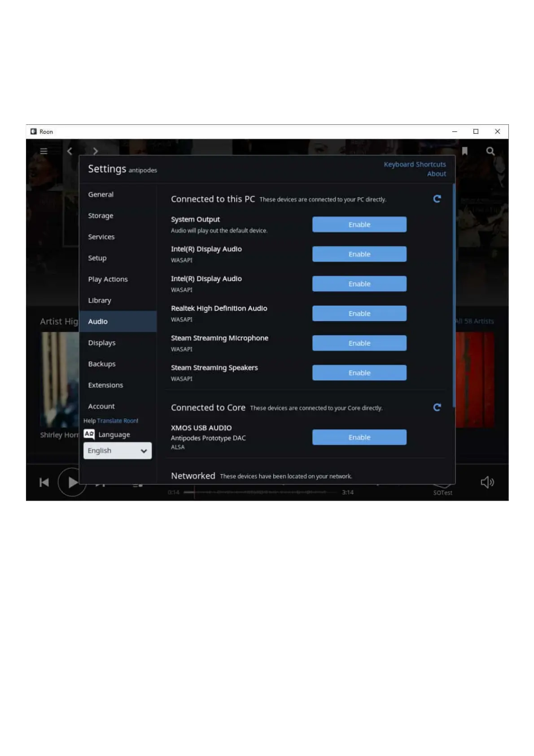Close the Roon window
This screenshot has height=756, width=534.
[497, 132]
